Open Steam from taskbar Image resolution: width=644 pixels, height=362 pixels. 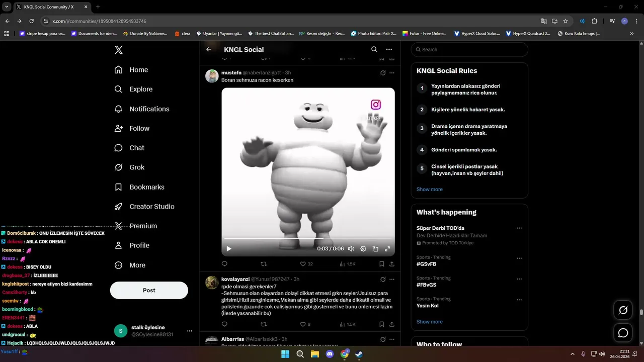point(359,354)
